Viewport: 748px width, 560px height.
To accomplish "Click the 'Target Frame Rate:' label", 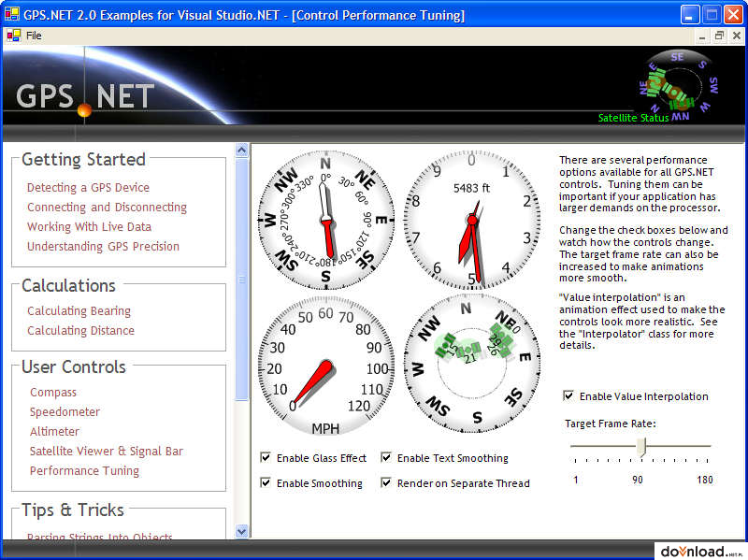I will click(611, 424).
